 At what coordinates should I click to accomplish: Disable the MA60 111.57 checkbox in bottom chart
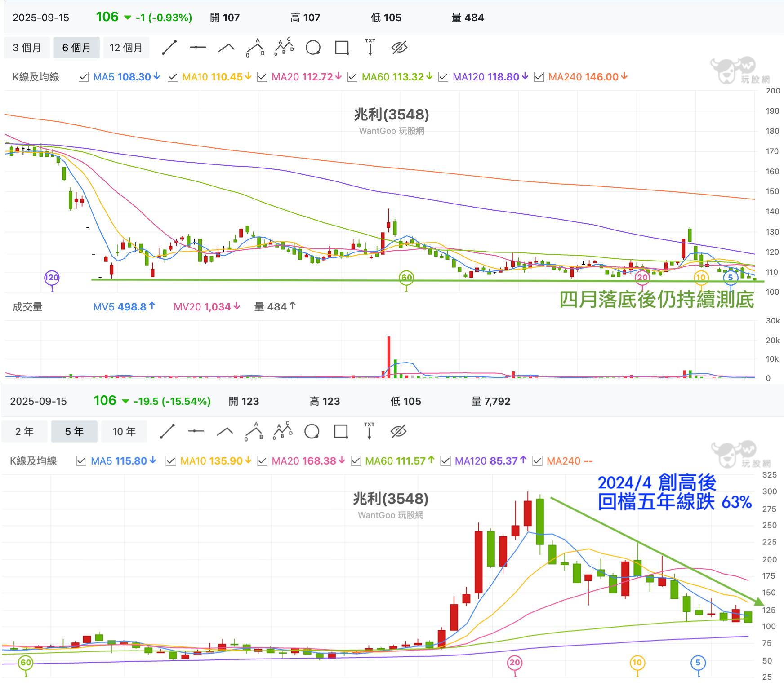356,461
